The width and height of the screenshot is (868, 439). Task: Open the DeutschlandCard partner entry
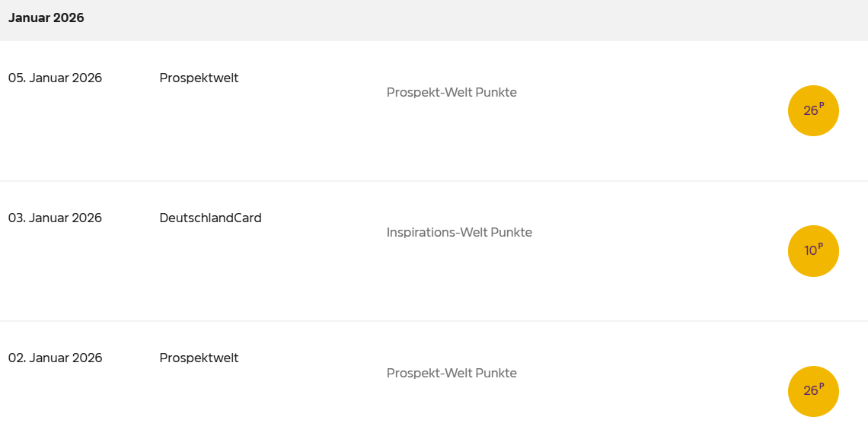tap(210, 218)
